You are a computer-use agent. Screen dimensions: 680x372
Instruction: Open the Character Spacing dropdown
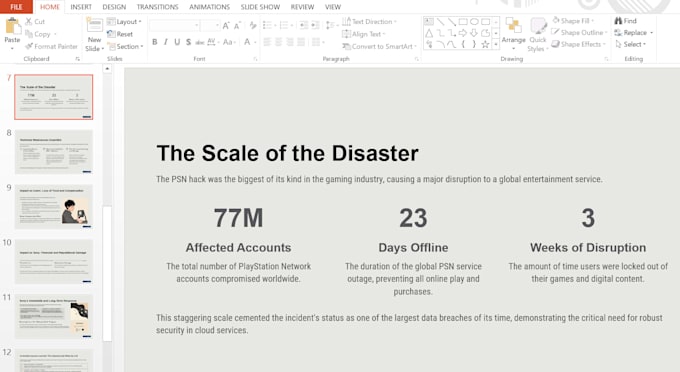(x=213, y=42)
